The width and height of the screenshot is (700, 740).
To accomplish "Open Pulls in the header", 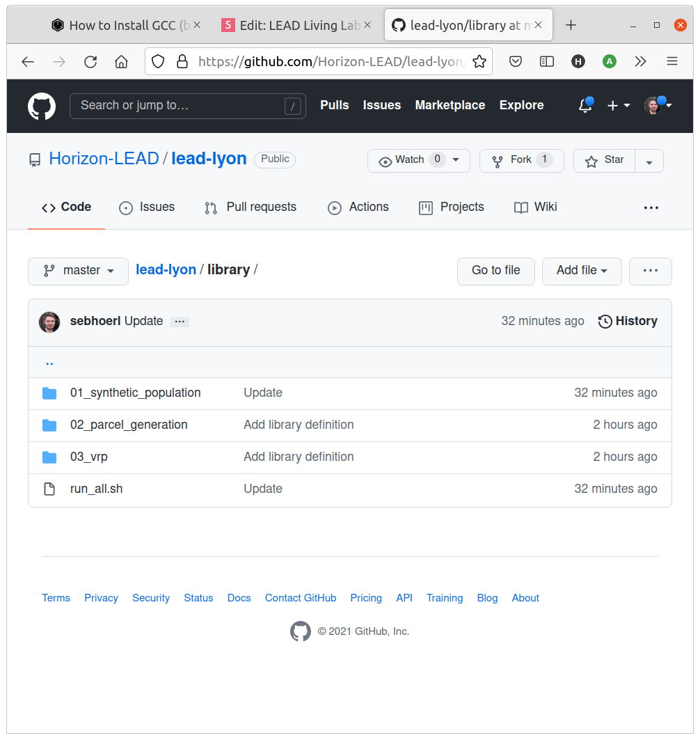I will pos(335,105).
